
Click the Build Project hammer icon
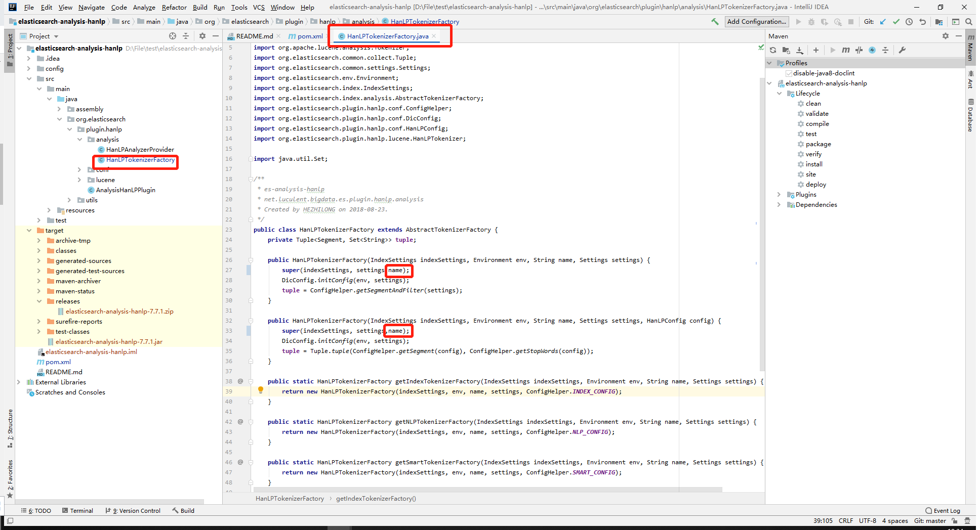click(715, 22)
